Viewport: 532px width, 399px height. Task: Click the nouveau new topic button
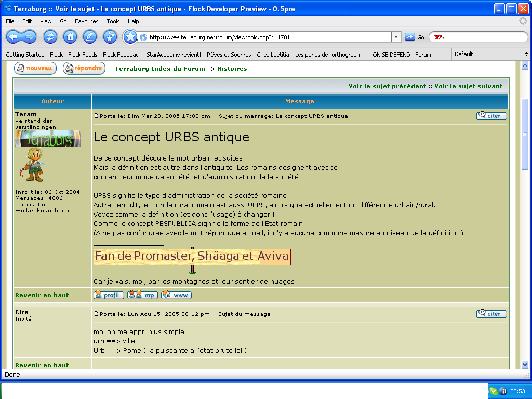point(35,68)
